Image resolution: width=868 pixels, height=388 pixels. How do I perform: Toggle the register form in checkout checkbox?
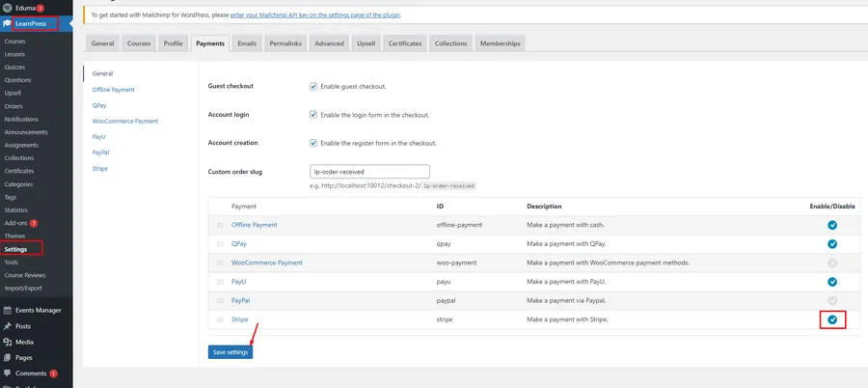click(x=313, y=143)
